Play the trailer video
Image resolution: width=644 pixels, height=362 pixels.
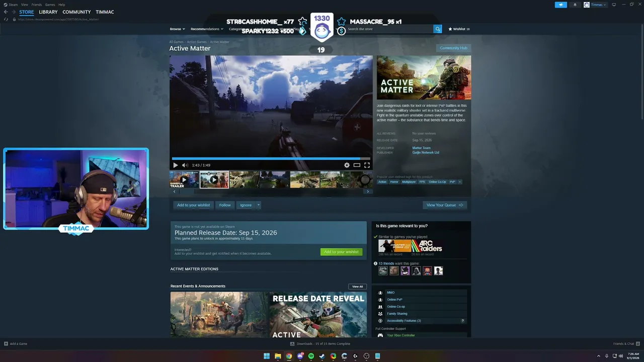(x=175, y=165)
